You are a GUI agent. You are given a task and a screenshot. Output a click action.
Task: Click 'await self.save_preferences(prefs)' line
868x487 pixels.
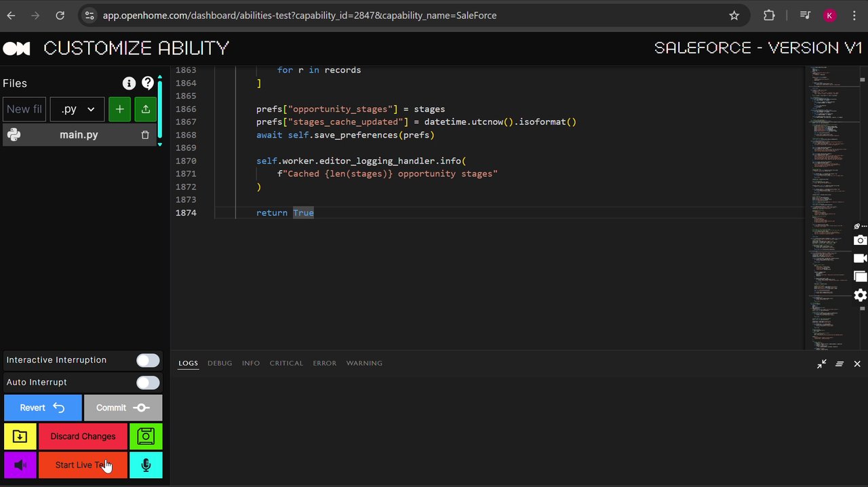pos(345,135)
